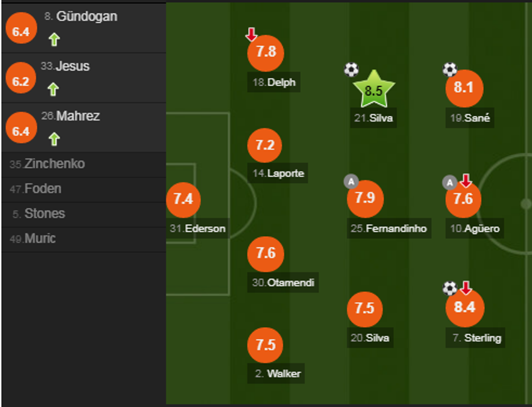Viewport: 532px width, 407px height.
Task: Click Jesus's 6.2 rating badge
Action: tap(21, 81)
